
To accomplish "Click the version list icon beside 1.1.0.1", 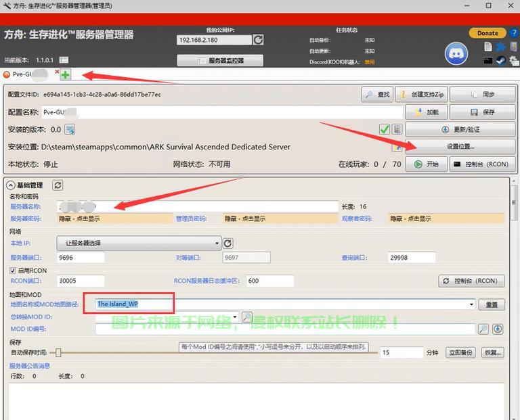I will (64, 60).
